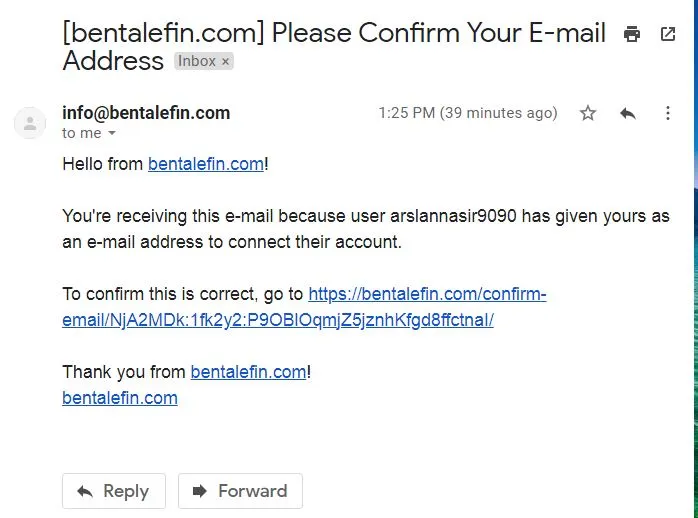
Task: Click the email subject heading text
Action: coord(334,46)
